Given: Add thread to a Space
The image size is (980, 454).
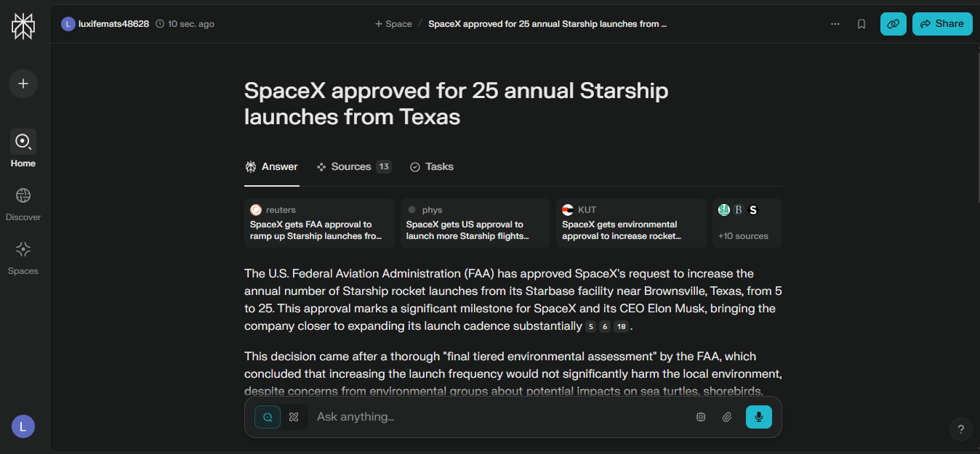Looking at the screenshot, I should point(393,24).
